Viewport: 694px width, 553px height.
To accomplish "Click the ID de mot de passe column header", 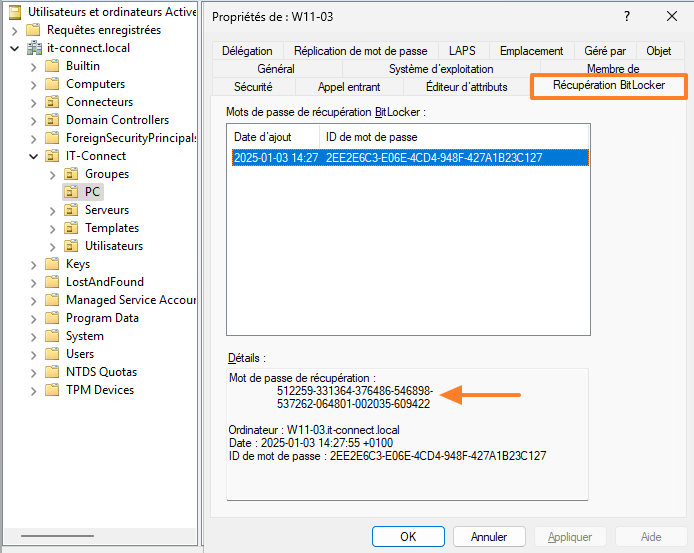I will [455, 137].
